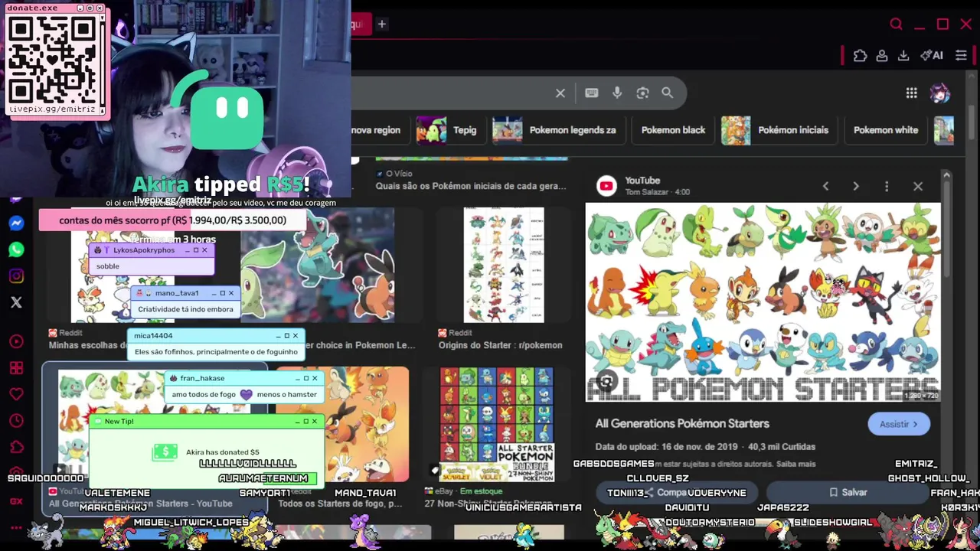Click the Salvar button
The width and height of the screenshot is (980, 551).
[x=848, y=493]
